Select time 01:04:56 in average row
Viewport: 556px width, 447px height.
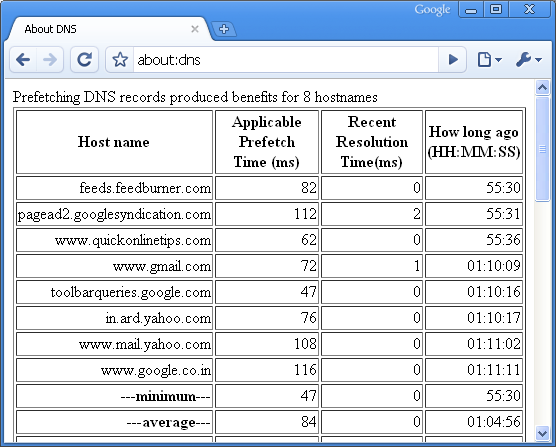[474, 422]
